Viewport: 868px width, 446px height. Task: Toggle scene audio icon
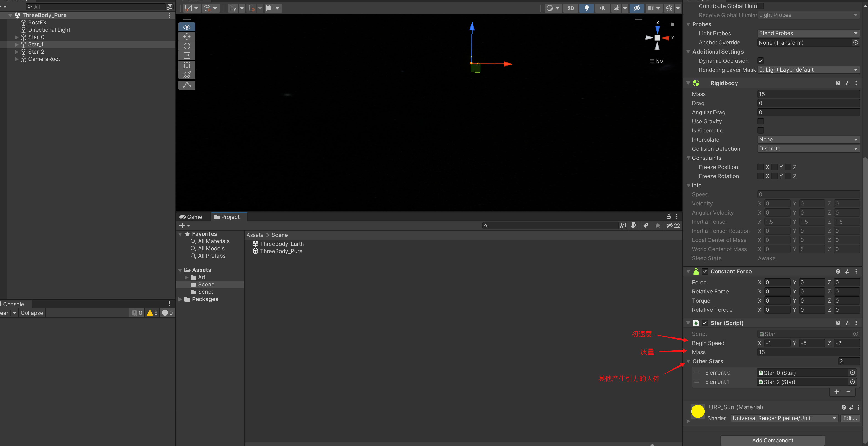[x=602, y=8]
